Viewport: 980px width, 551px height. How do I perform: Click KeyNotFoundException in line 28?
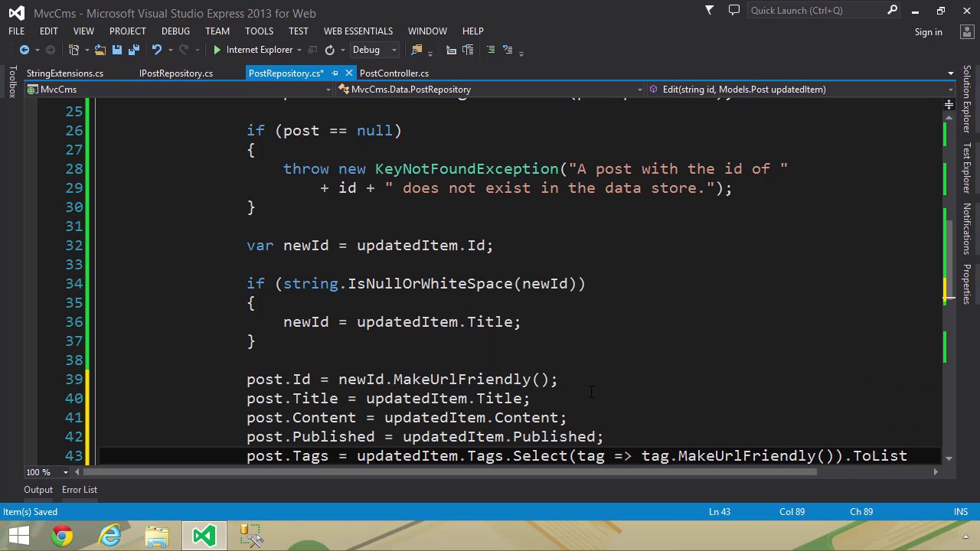(467, 169)
